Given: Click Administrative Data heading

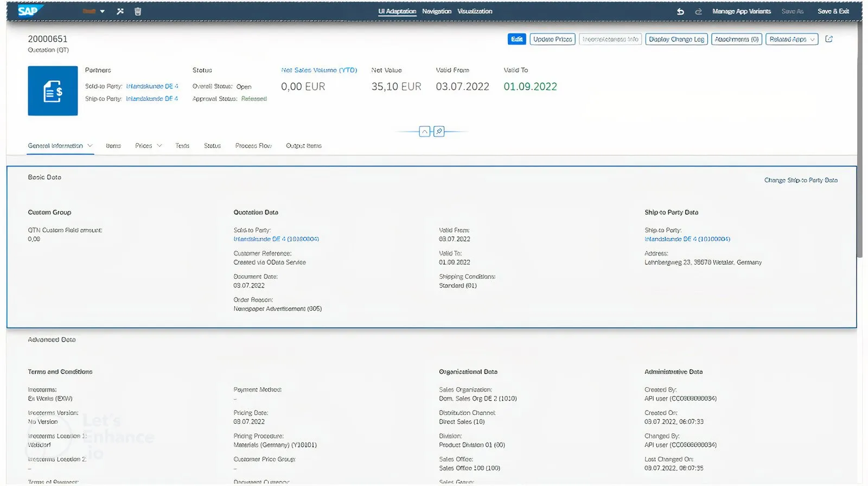Looking at the screenshot, I should [673, 372].
